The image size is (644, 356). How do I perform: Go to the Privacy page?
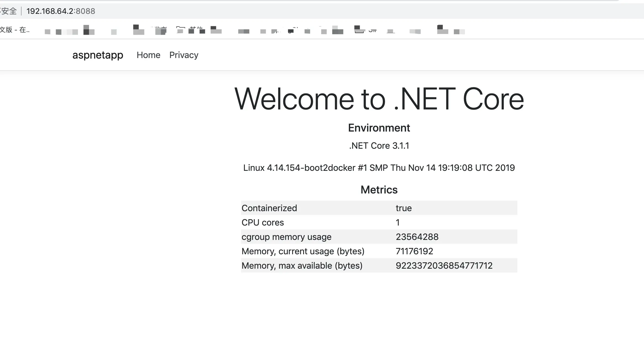[184, 55]
